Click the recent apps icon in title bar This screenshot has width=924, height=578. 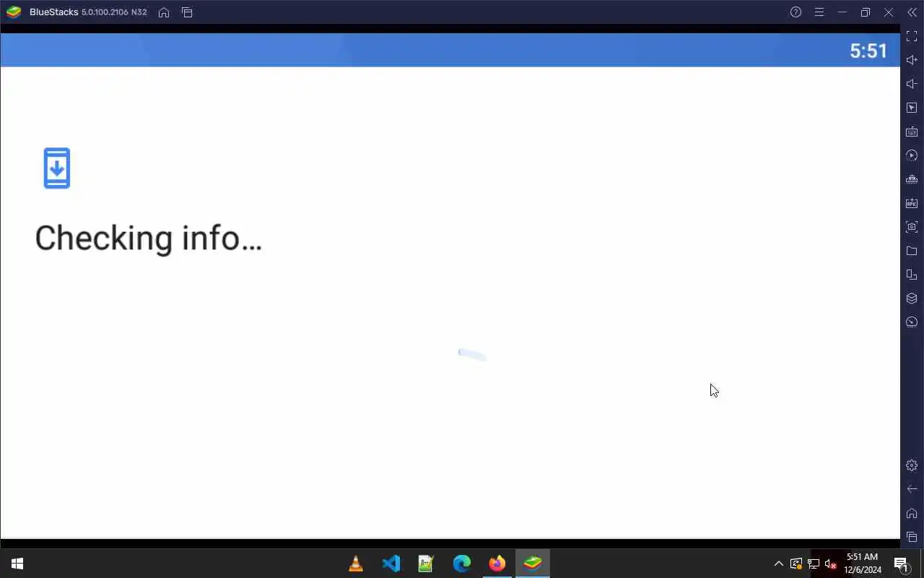coord(187,12)
